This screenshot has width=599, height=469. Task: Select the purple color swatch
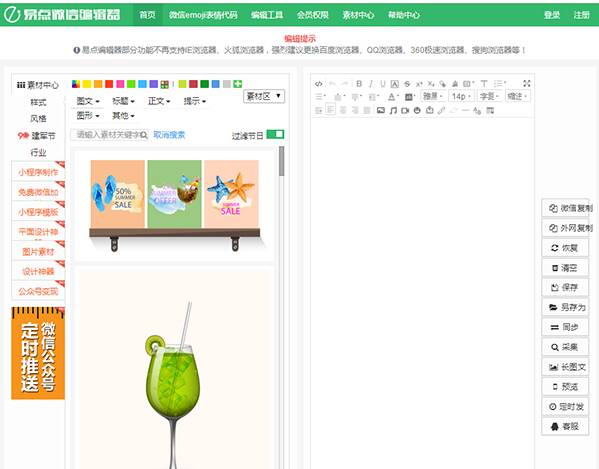point(154,84)
